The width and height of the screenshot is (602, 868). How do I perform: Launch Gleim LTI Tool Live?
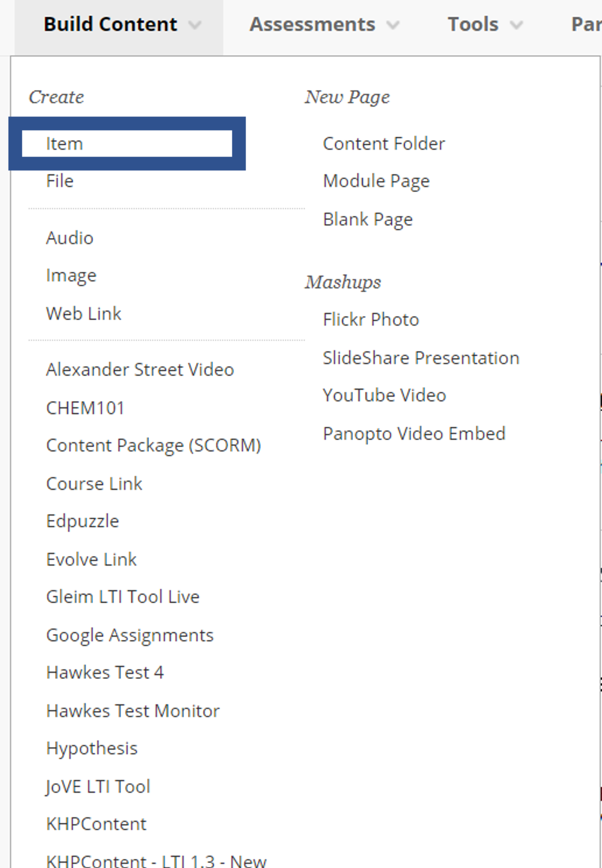click(123, 596)
